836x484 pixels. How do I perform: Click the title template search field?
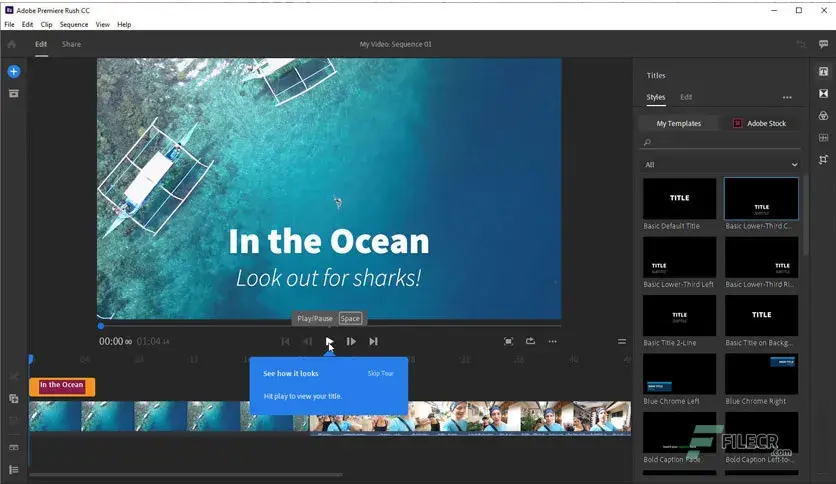click(x=720, y=142)
